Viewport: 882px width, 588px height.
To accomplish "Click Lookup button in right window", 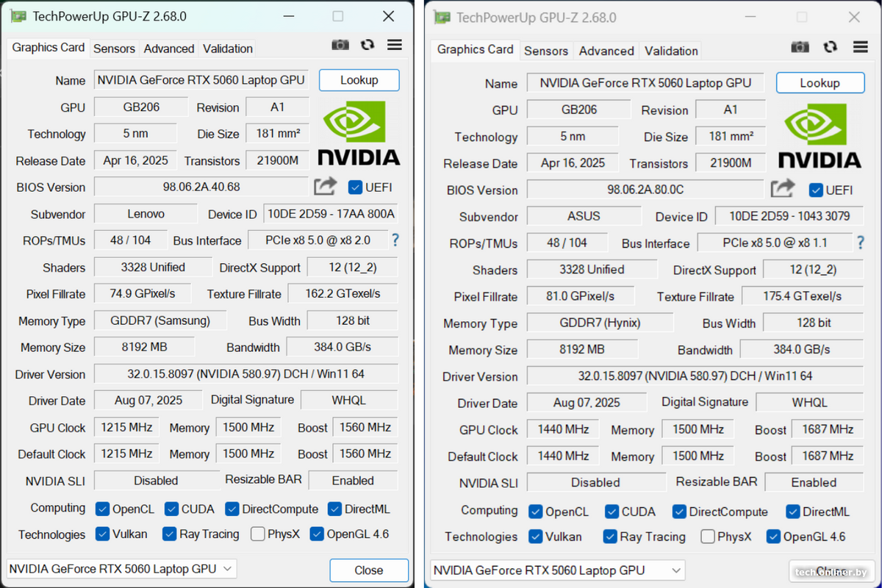I will point(820,83).
